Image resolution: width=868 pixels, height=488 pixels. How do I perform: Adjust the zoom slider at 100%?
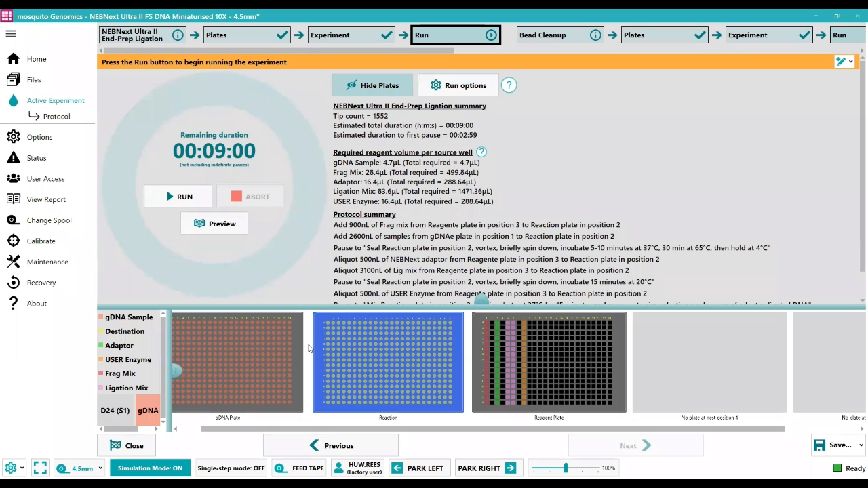point(566,468)
